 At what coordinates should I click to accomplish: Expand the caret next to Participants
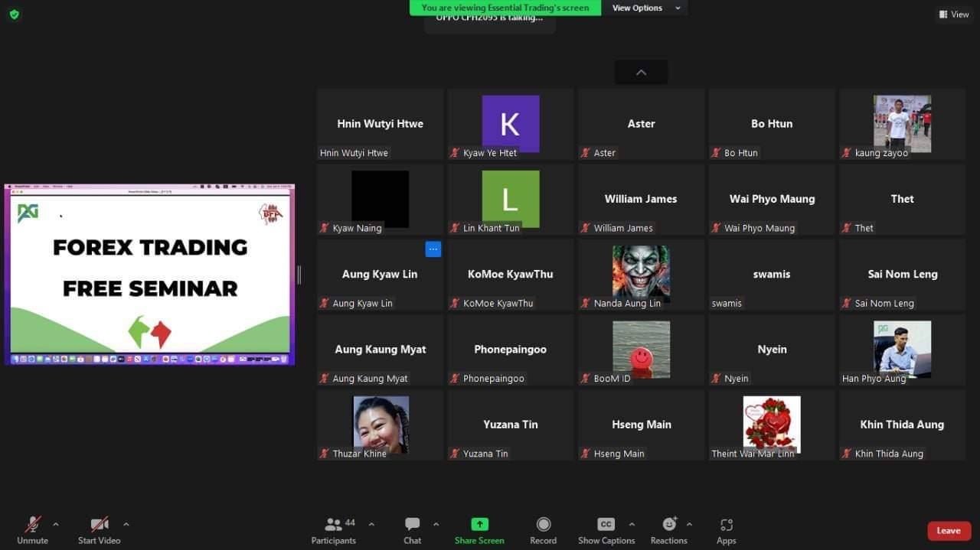pos(371,524)
